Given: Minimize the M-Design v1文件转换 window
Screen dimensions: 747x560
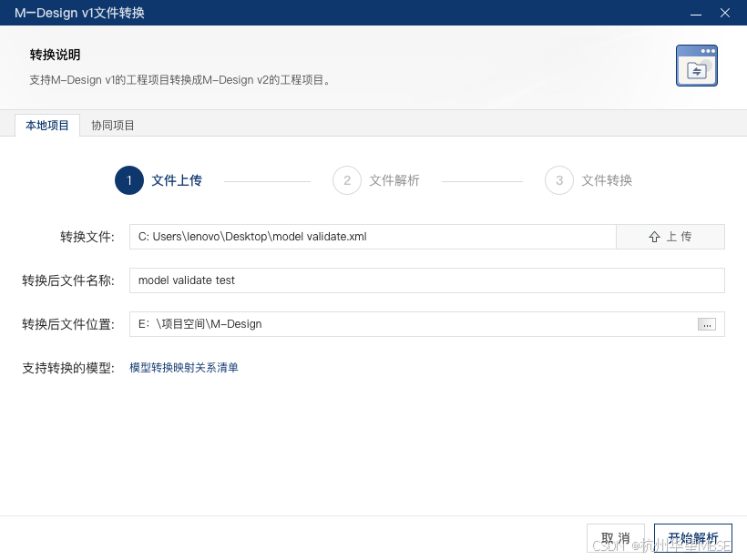Looking at the screenshot, I should 696,13.
